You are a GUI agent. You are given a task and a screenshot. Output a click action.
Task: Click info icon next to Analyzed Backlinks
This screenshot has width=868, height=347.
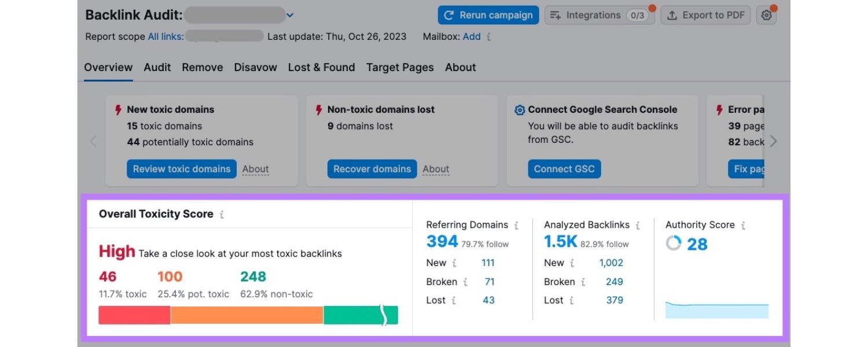(x=638, y=226)
